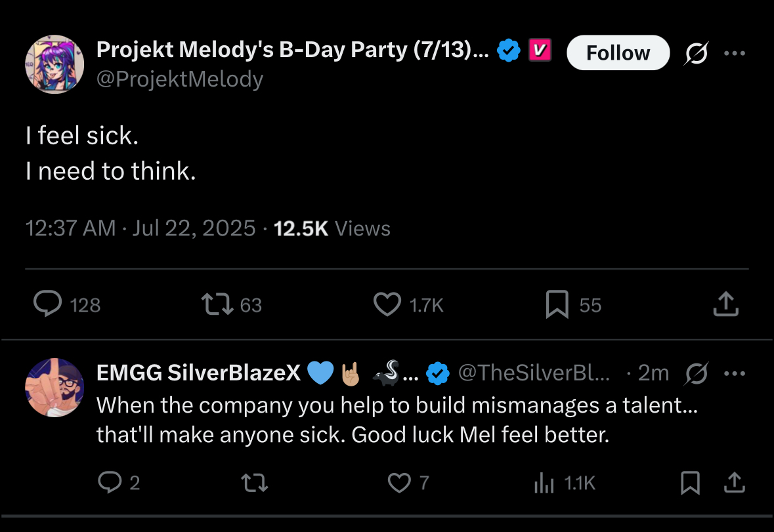Image resolution: width=774 pixels, height=532 pixels.
Task: View analytics showing 1.1K on reply
Action: (544, 483)
